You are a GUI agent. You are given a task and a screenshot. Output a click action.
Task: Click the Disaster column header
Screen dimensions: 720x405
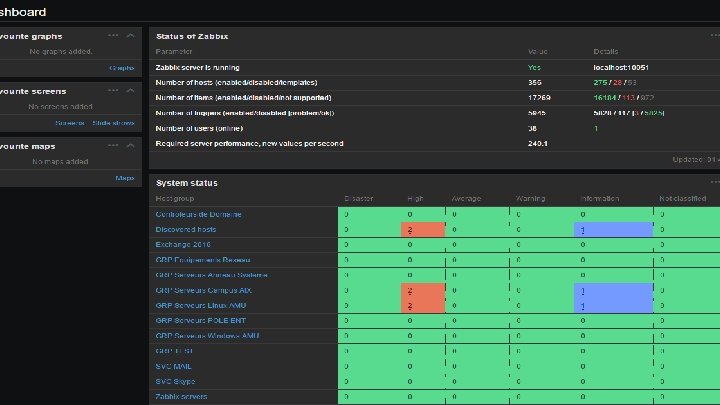[359, 199]
